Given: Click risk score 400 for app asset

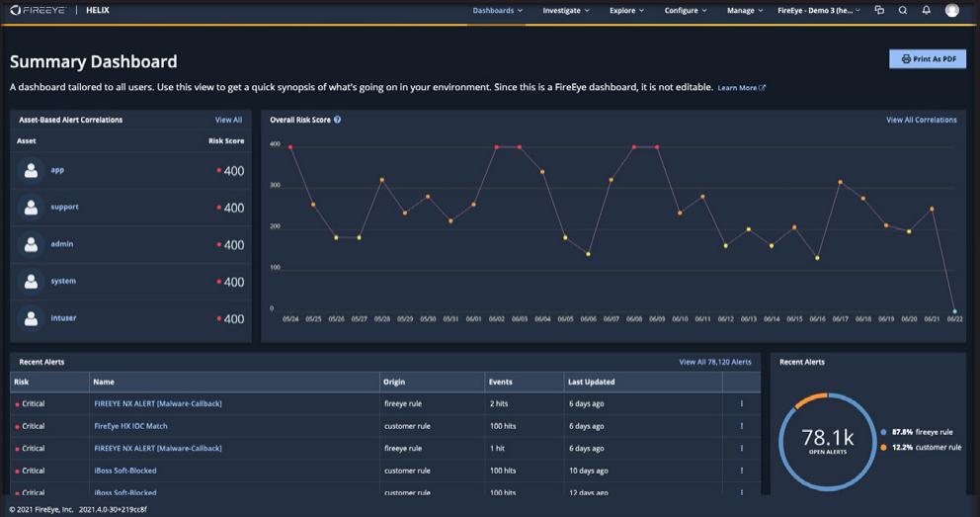Looking at the screenshot, I should [234, 171].
